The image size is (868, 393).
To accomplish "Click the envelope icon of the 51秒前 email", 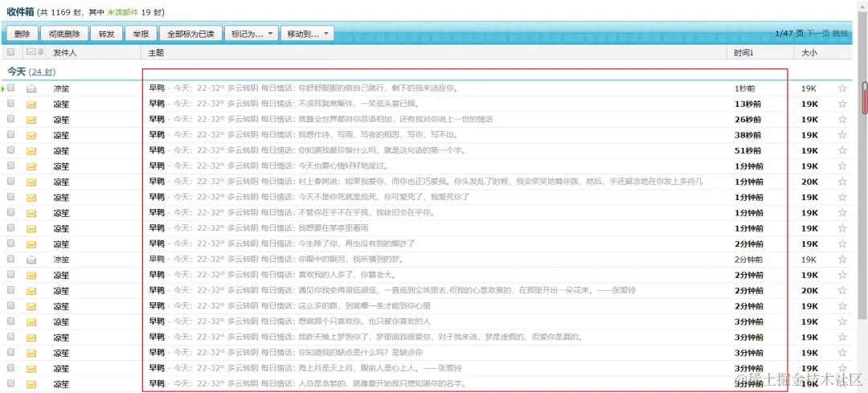I will click(x=31, y=150).
